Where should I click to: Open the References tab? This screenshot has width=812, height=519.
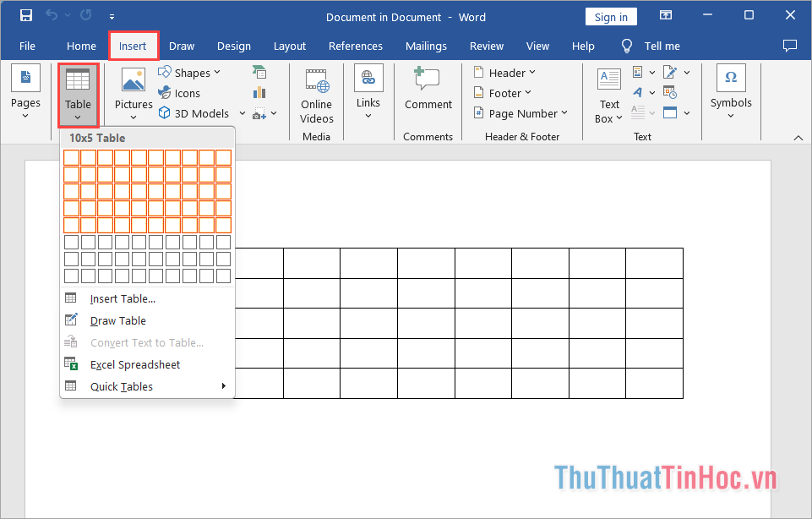(355, 46)
